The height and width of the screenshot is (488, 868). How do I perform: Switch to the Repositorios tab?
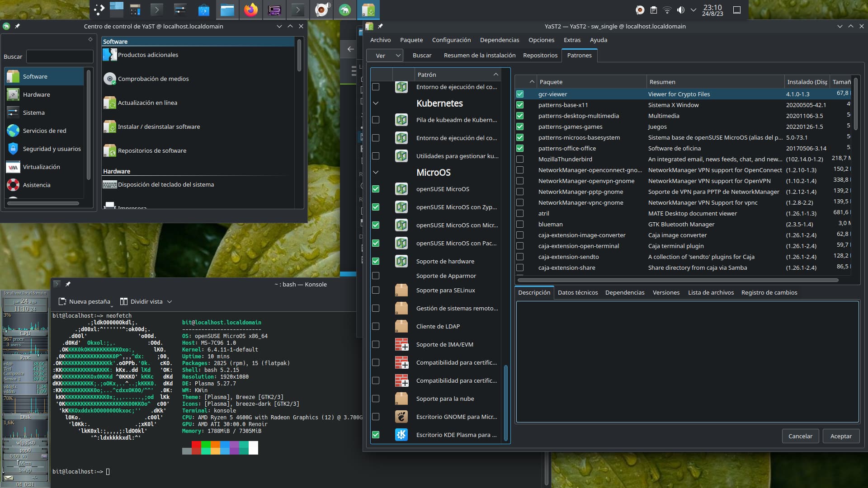[x=540, y=56]
